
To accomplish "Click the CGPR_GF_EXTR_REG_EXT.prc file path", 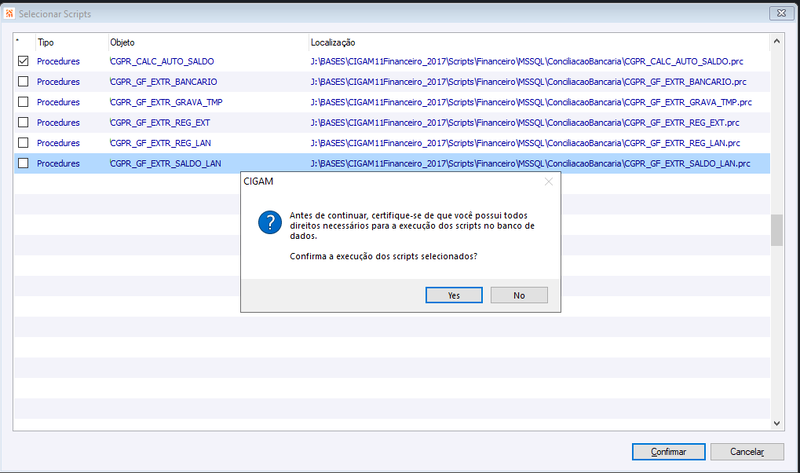I will (x=525, y=122).
